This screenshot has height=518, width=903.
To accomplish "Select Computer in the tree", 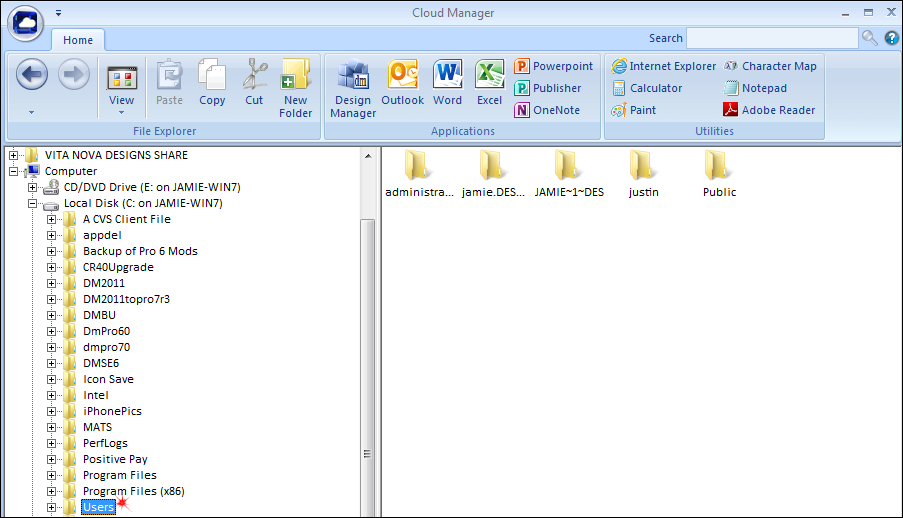I will click(x=71, y=171).
